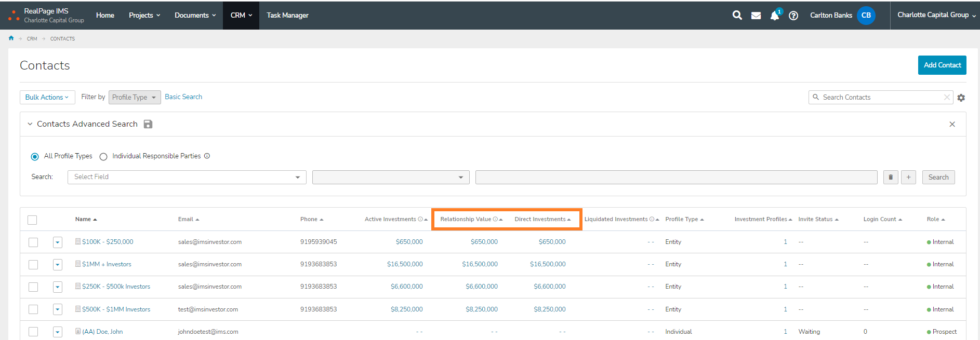Click individual icon beside (AA) Doe, John
This screenshot has height=340, width=980.
78,331
